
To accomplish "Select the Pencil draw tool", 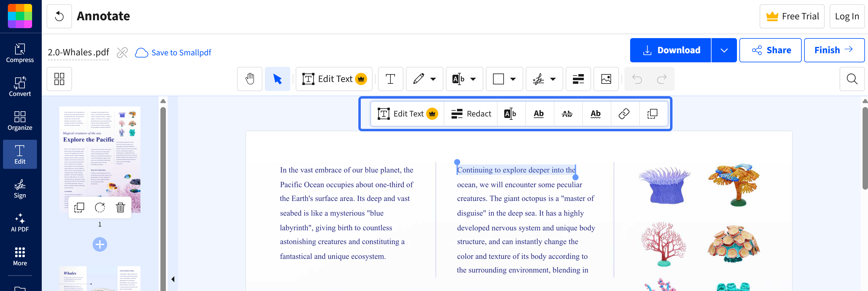I will point(419,79).
